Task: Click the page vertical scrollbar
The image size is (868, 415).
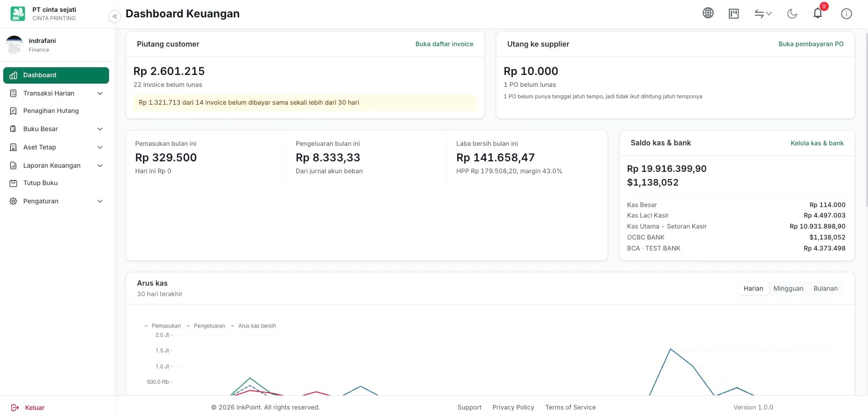Action: 866,119
